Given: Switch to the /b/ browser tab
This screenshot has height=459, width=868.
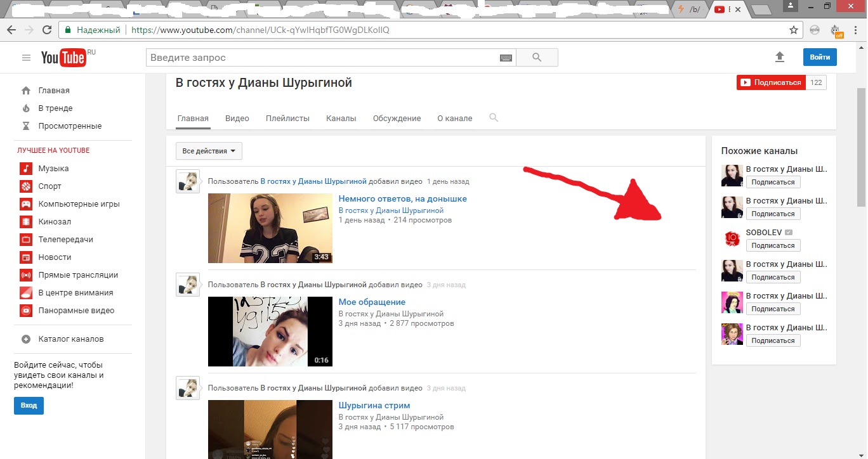Looking at the screenshot, I should (690, 10).
